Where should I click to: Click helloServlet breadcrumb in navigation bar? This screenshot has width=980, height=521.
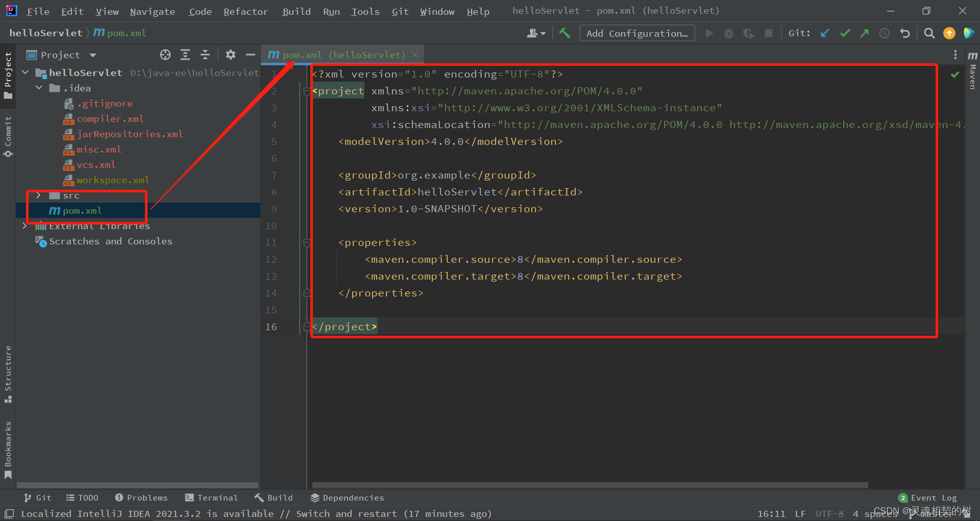[x=46, y=33]
